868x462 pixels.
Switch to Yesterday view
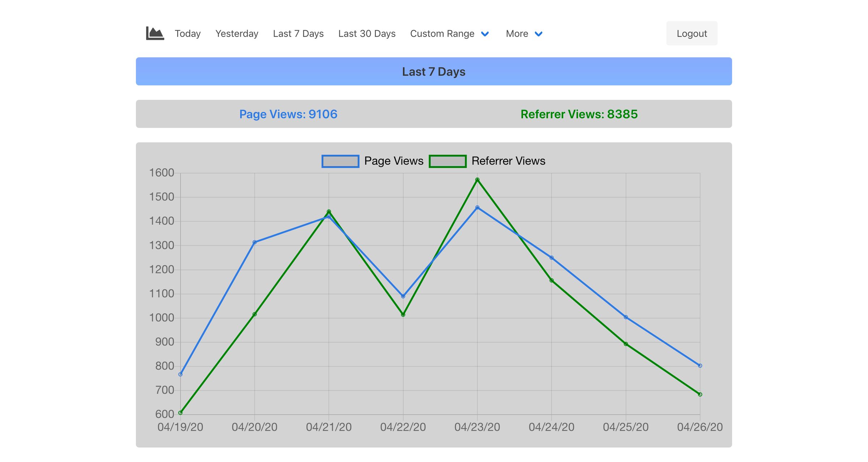[x=237, y=33]
